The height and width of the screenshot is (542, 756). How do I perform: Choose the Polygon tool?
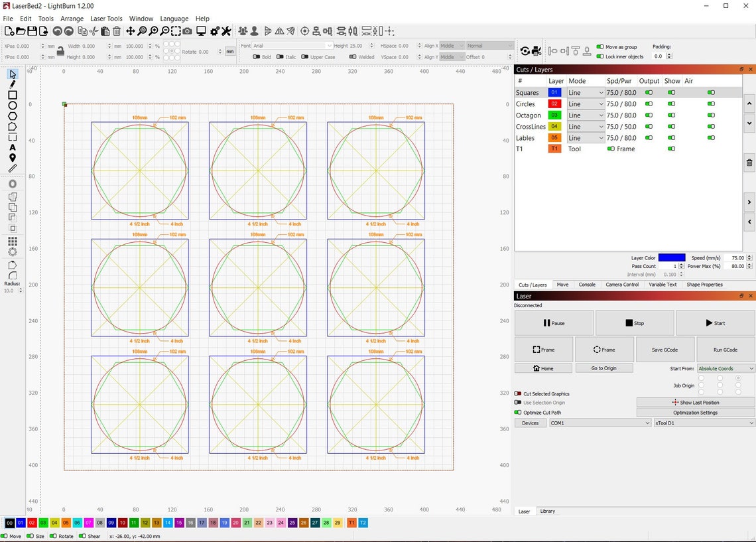click(x=12, y=116)
